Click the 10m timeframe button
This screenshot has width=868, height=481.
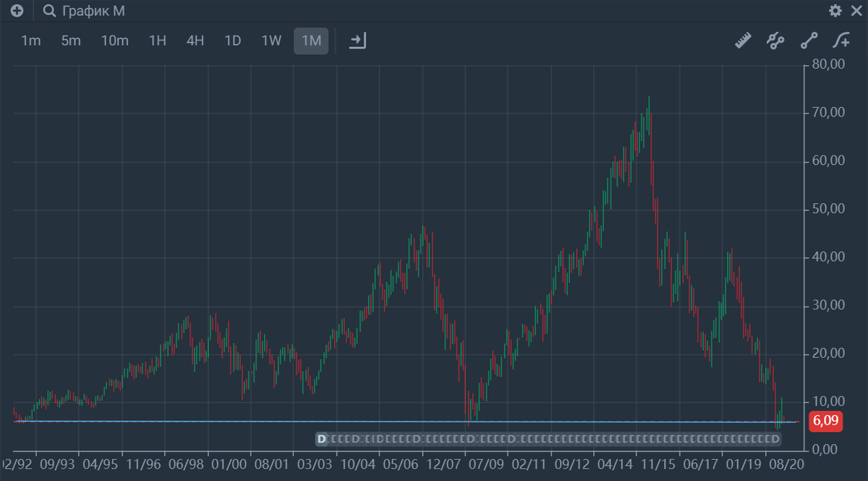coord(114,41)
